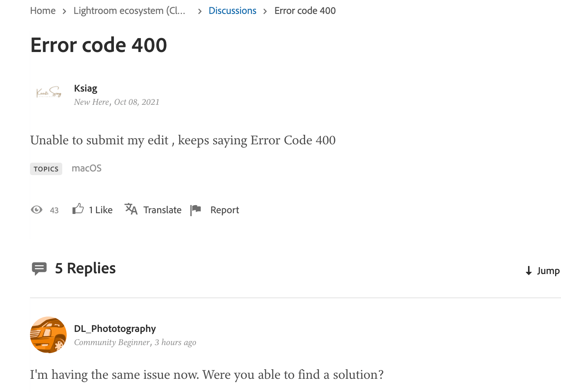561x392 pixels.
Task: Like the original post with thumbs-up icon
Action: (x=78, y=209)
